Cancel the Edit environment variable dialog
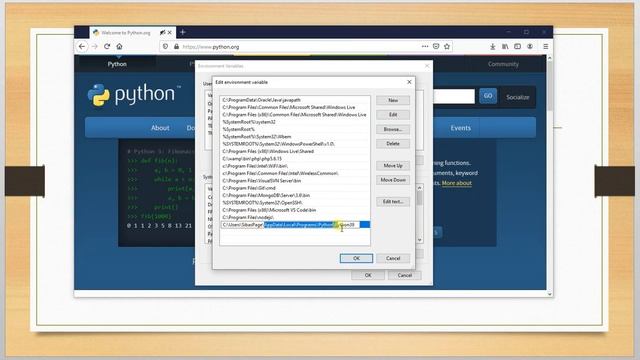Screen dimensions: 640x360 pos(393,258)
